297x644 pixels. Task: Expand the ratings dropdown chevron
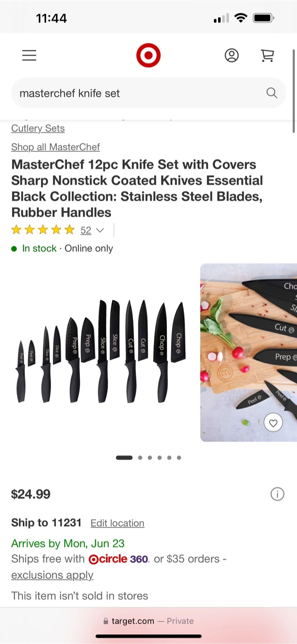[x=100, y=230]
